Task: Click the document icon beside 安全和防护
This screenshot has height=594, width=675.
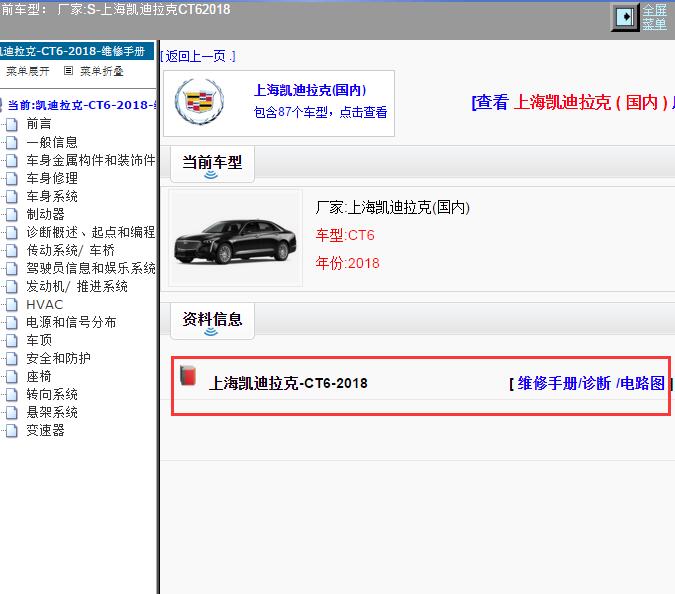Action: pos(12,359)
